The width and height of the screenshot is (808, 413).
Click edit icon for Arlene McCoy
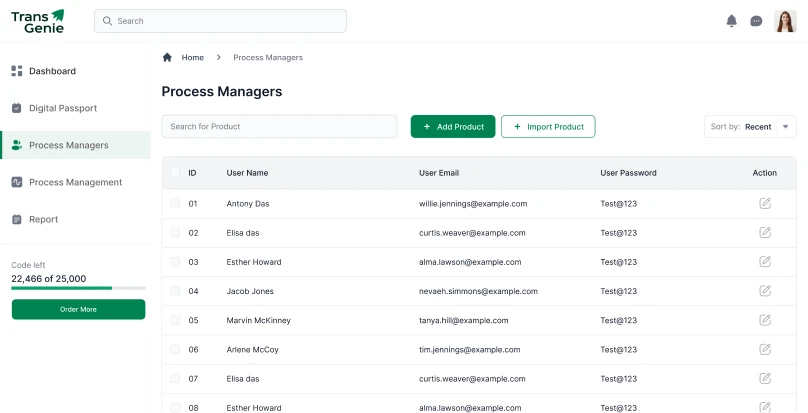[x=765, y=349]
